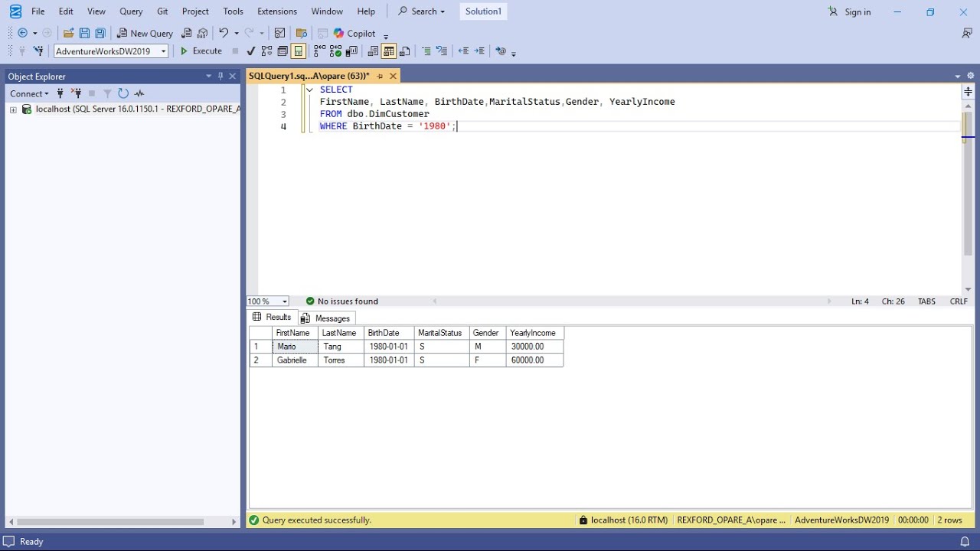Display the estimated execution plan icon
The width and height of the screenshot is (980, 551).
[x=266, y=51]
